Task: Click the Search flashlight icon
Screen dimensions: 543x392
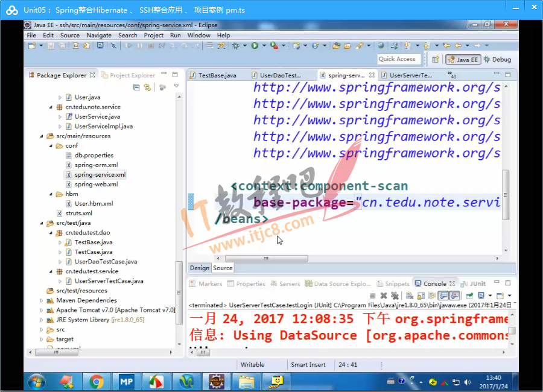Action: tap(360, 45)
